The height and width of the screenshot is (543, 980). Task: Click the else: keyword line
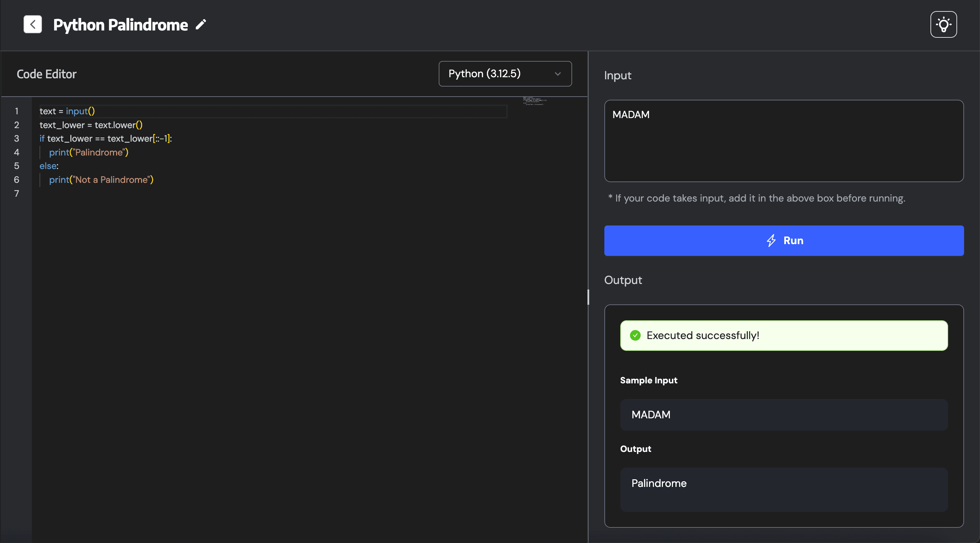point(49,166)
